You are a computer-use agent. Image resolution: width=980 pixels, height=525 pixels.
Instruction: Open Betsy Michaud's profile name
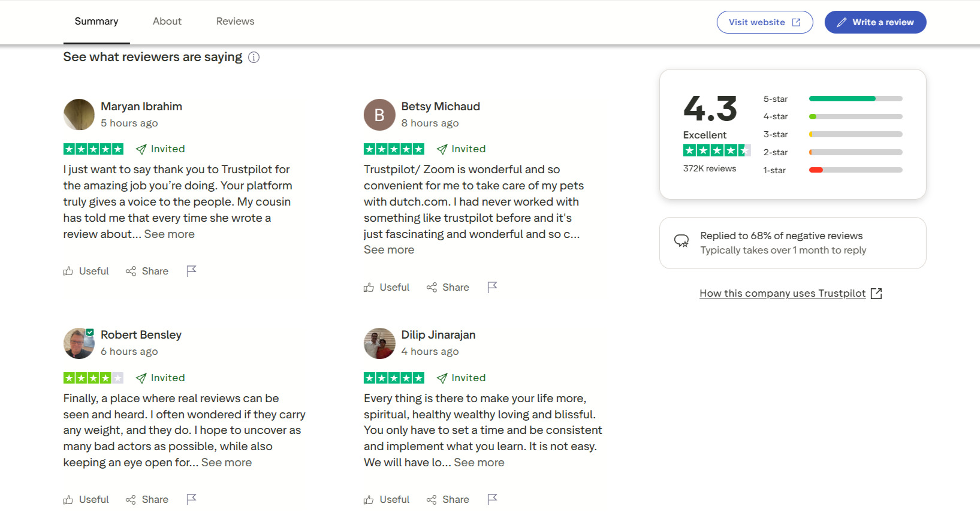(x=441, y=107)
